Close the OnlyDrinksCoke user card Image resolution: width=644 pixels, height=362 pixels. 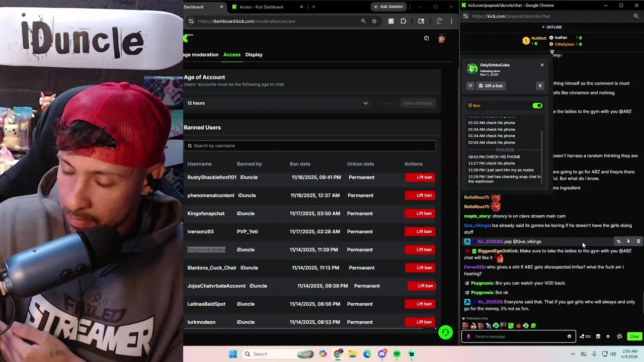pyautogui.click(x=542, y=65)
